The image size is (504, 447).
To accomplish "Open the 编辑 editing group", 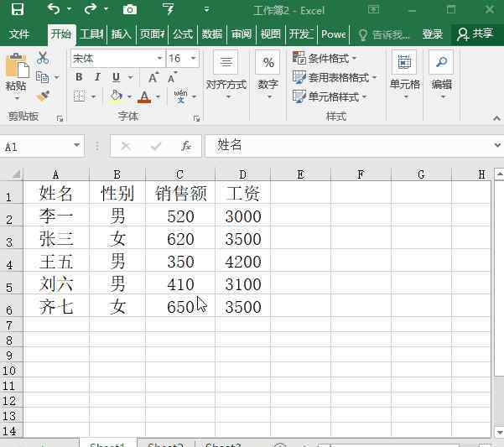I will 442,75.
